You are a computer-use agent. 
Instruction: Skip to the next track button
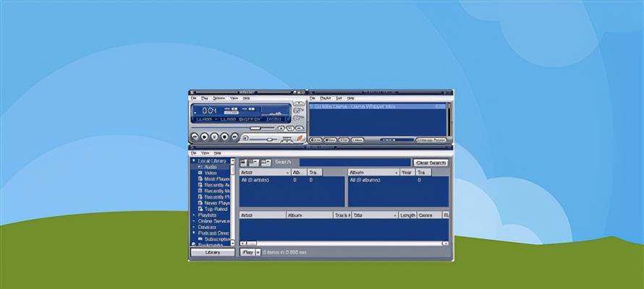(234, 137)
